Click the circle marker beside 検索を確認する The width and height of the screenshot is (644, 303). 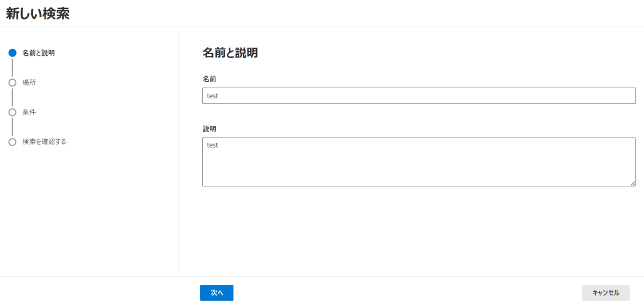point(12,142)
